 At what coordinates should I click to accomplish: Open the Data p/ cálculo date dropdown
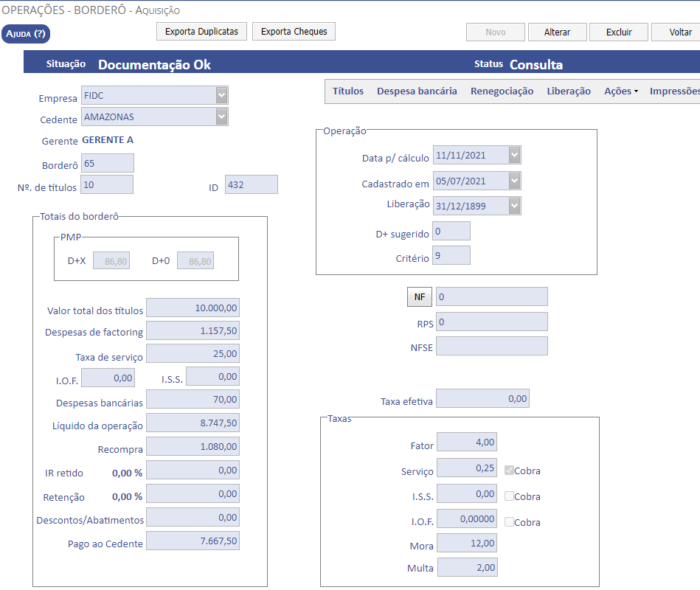pyautogui.click(x=514, y=155)
